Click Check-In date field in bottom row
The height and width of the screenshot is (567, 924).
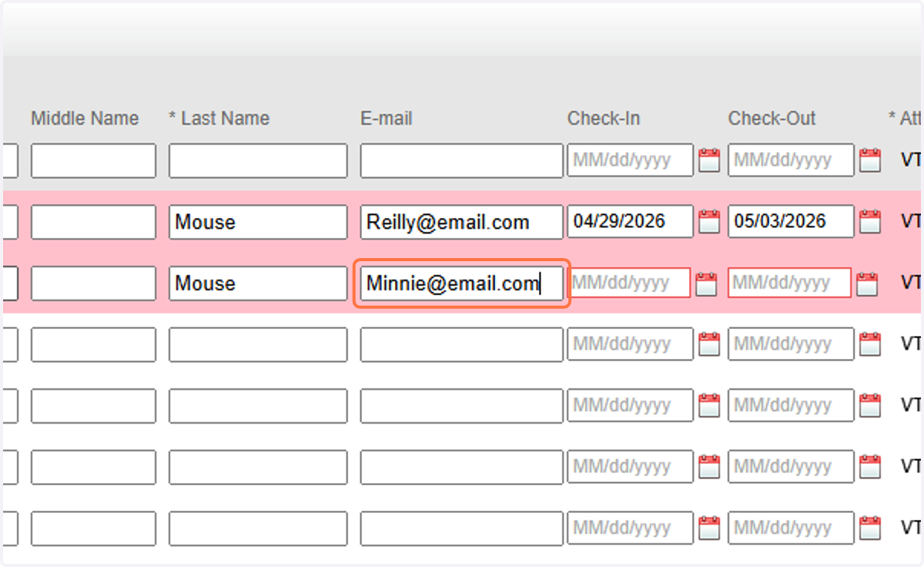coord(630,528)
